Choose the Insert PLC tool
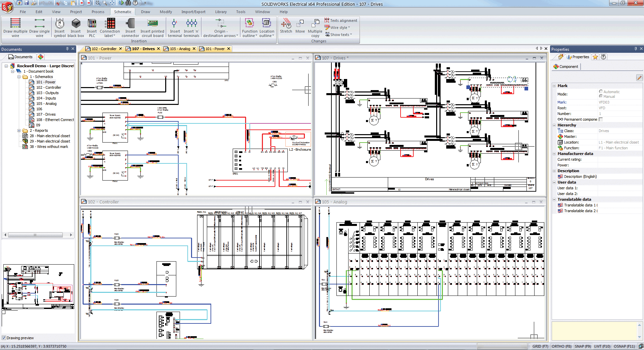 [92, 27]
